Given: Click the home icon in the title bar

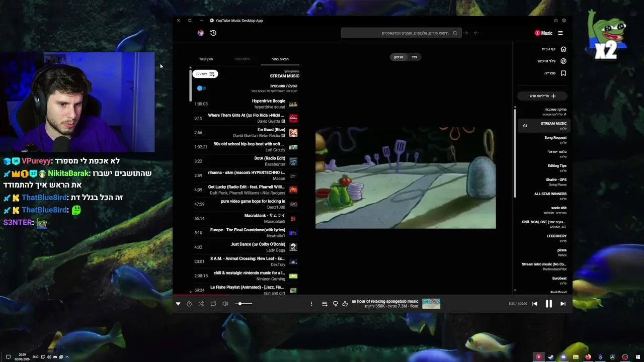Looking at the screenshot, I should (x=556, y=21).
